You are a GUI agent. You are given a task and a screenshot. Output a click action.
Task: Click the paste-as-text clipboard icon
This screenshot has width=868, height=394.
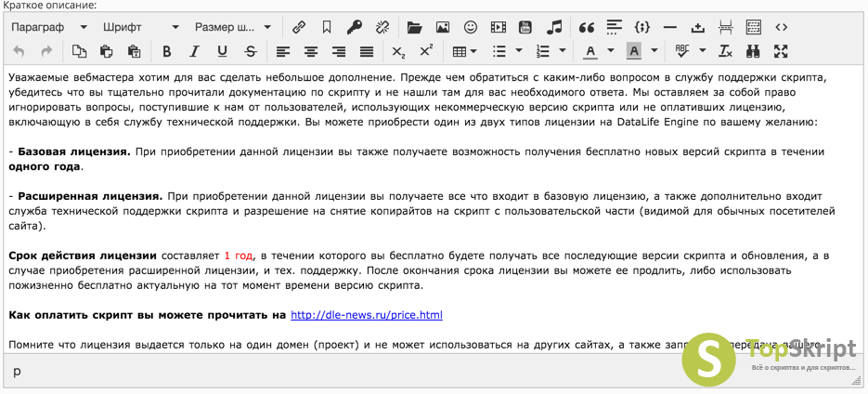(x=134, y=51)
